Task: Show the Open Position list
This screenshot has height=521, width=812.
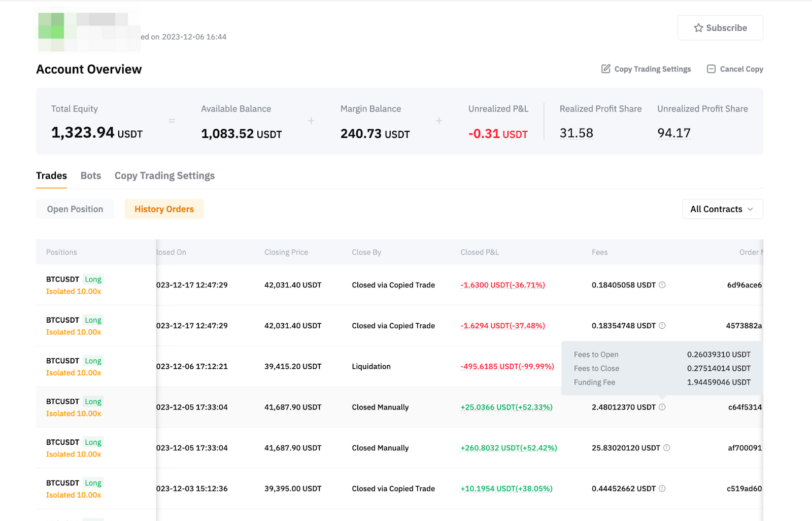Action: (x=75, y=209)
